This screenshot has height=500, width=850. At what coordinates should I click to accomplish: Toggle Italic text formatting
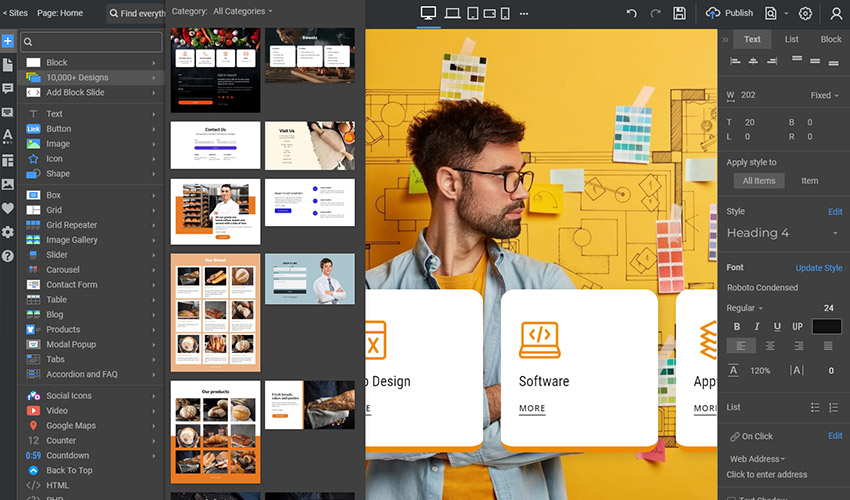click(x=757, y=326)
